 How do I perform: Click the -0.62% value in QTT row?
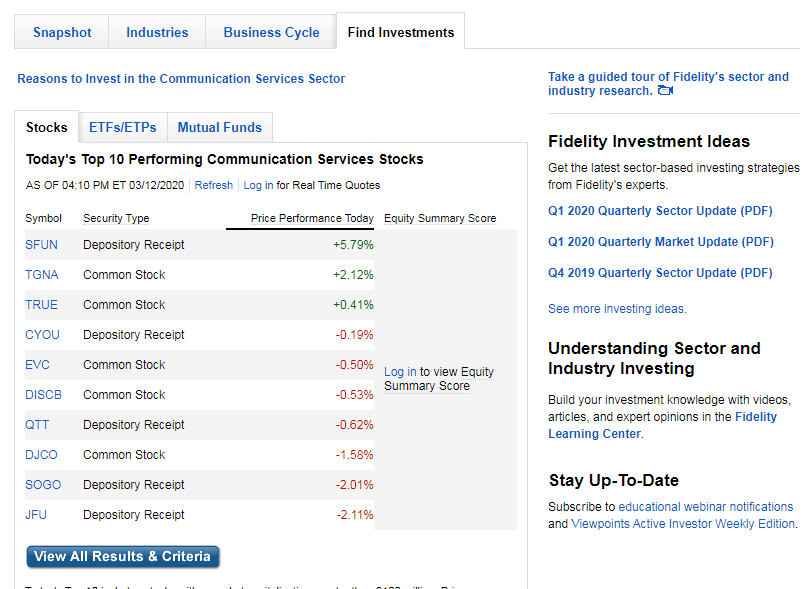(x=355, y=425)
